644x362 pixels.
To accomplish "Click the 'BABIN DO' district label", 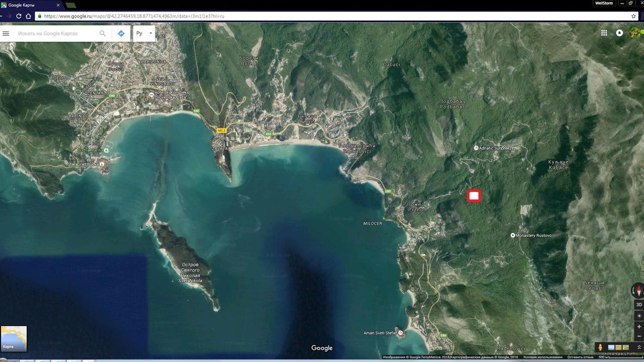I will pos(78,116).
